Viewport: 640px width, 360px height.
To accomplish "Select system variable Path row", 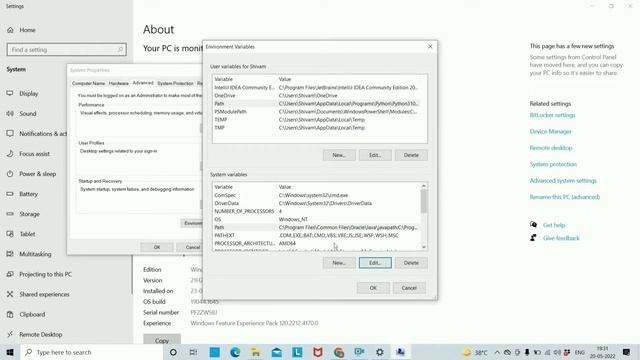I will (x=317, y=227).
